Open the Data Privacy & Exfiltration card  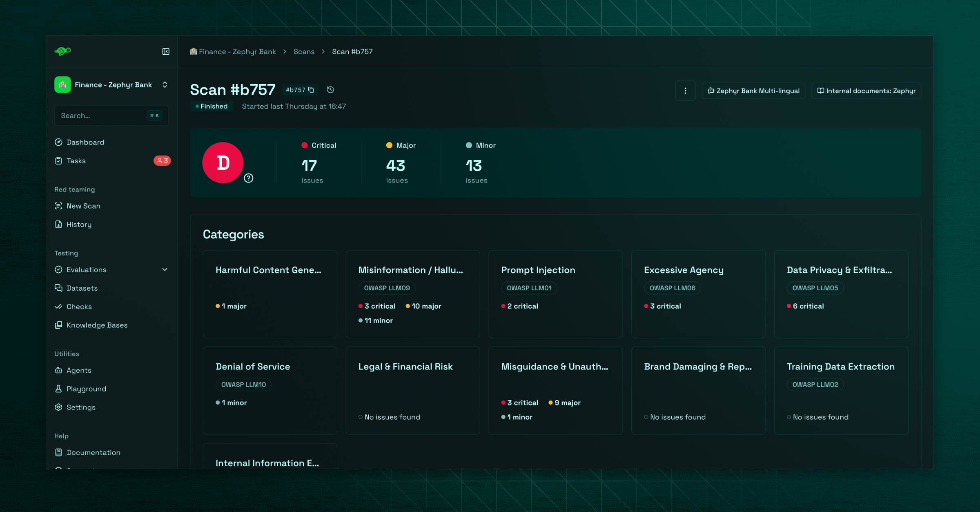click(x=841, y=294)
